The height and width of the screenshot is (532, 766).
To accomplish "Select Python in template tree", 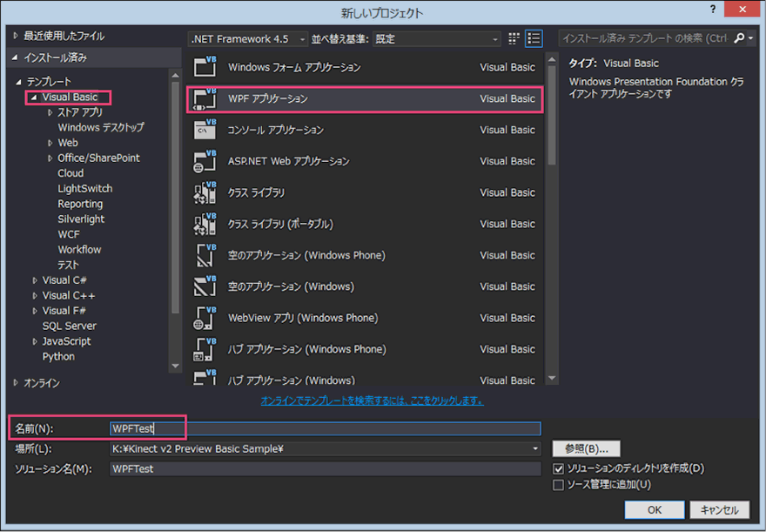I will [x=58, y=357].
